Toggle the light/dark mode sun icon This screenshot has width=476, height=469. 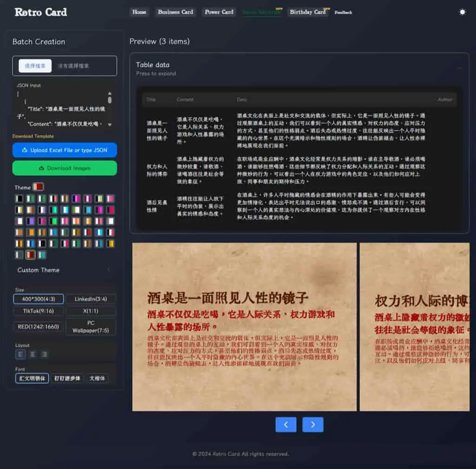click(x=462, y=12)
